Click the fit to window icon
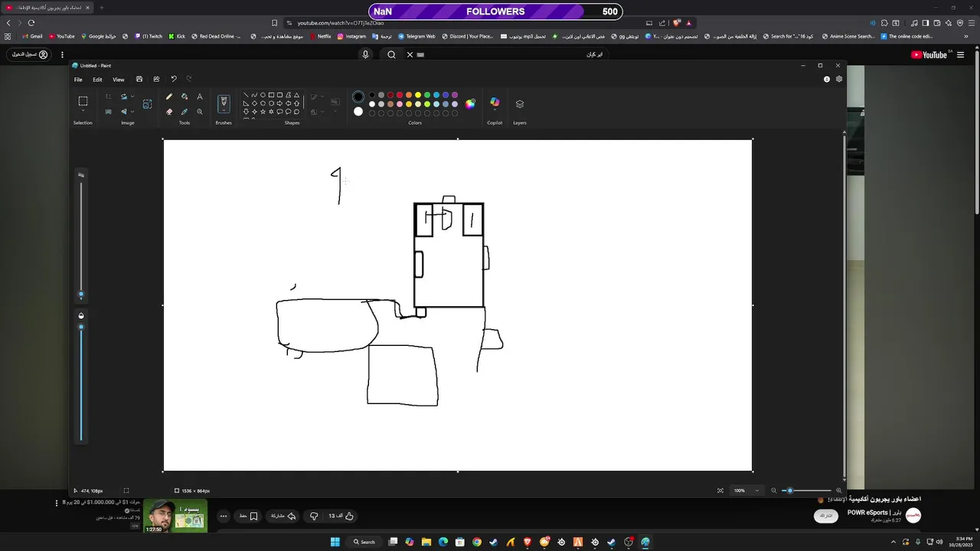The width and height of the screenshot is (980, 551). [x=720, y=491]
